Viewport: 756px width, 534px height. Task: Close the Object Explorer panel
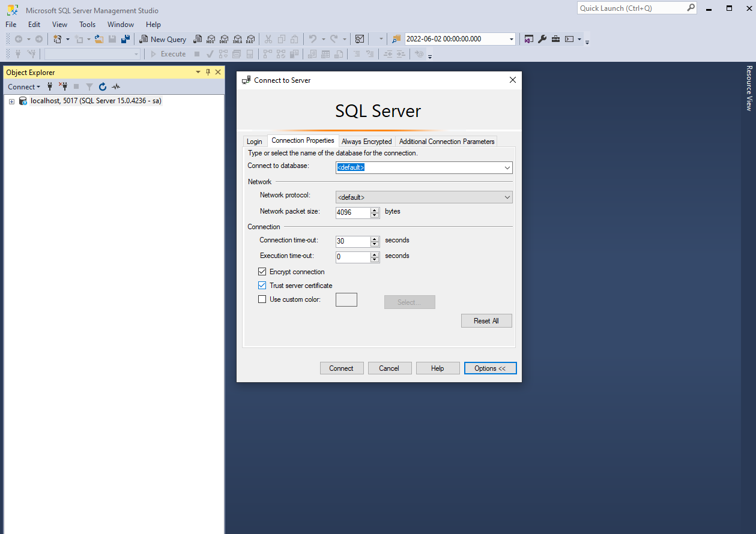(219, 72)
